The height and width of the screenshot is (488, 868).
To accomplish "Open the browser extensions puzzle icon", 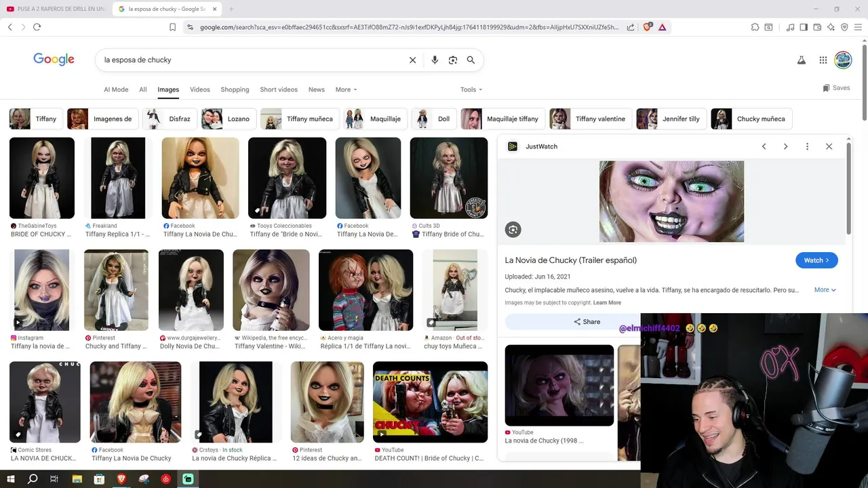I will click(x=755, y=27).
